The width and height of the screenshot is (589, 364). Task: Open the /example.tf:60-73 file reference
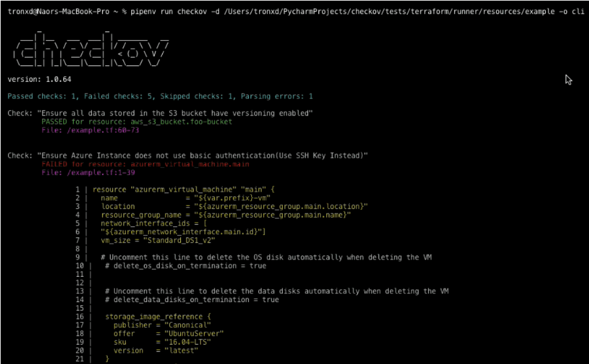[90, 130]
